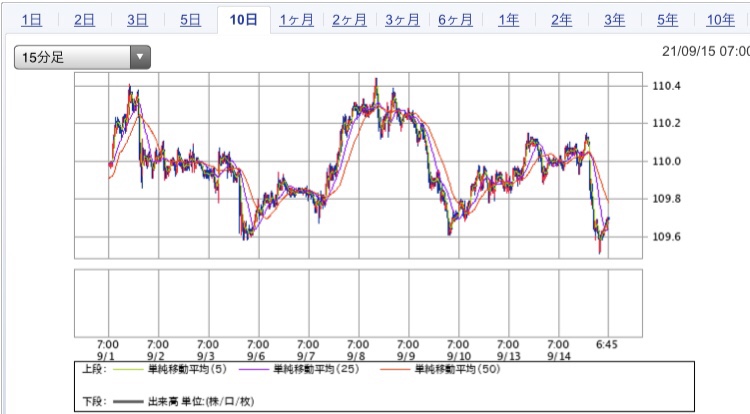Screen dimensions: 750x414
Task: Switch to the 2日 range tab
Action: pos(84,20)
